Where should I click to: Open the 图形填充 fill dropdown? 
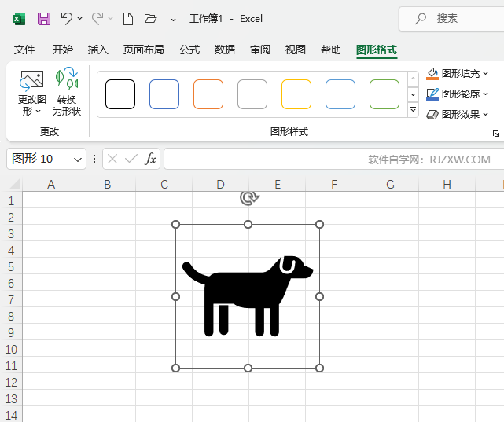pos(457,74)
